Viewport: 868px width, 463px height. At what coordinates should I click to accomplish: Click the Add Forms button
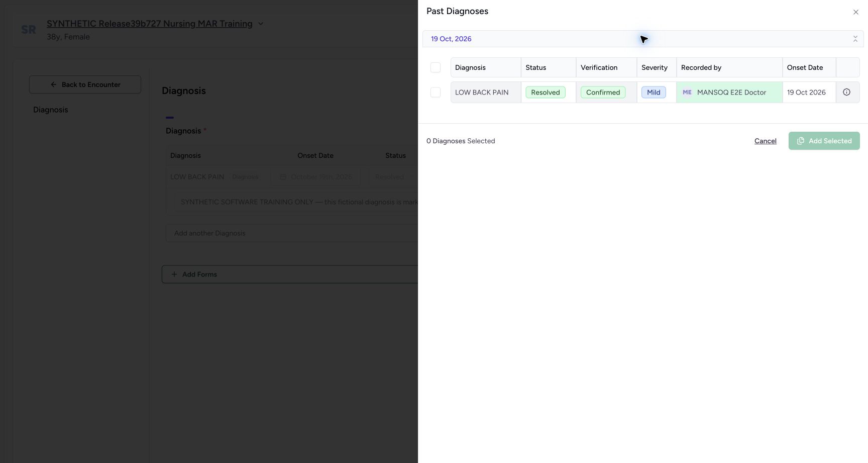290,274
